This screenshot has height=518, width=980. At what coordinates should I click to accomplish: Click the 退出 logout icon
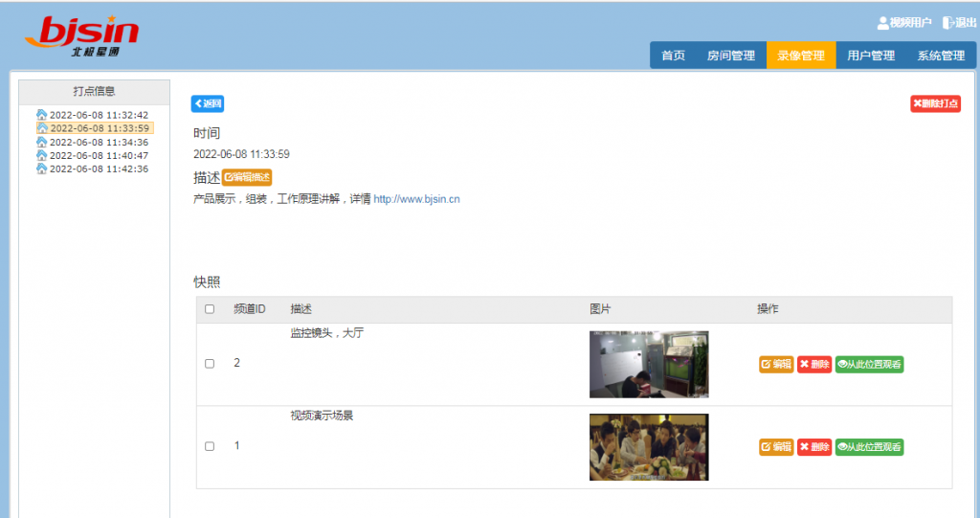(x=948, y=23)
